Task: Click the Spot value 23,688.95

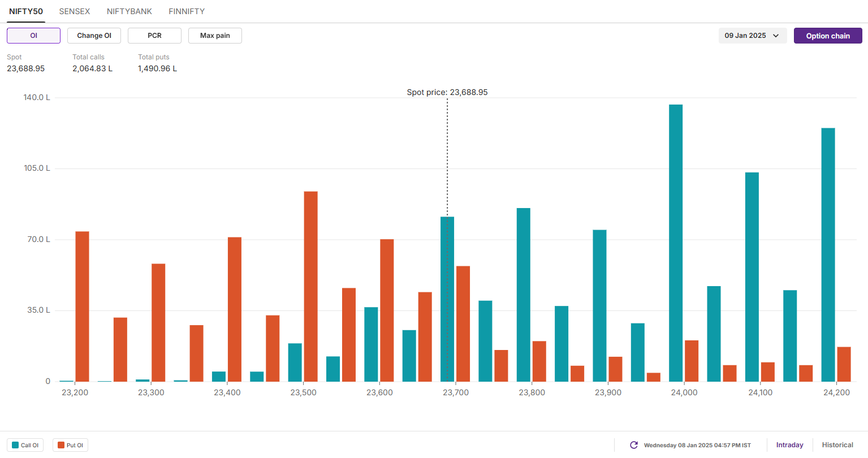Action: (x=26, y=68)
